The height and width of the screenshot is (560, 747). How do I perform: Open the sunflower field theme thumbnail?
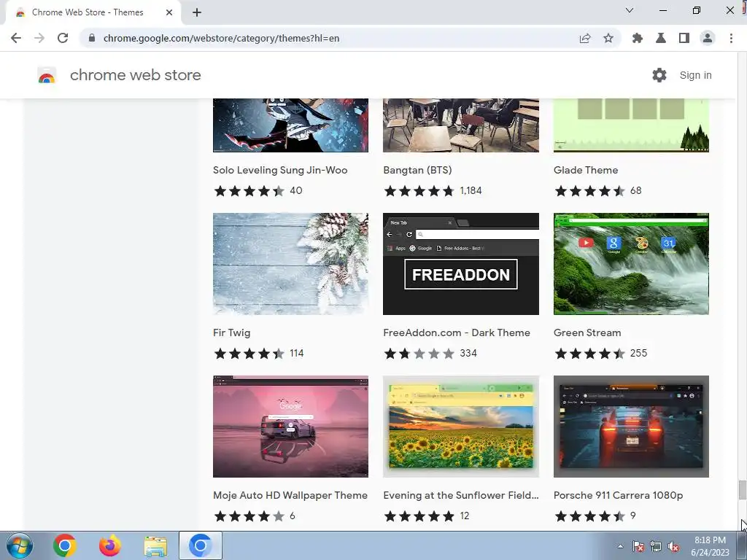pos(461,426)
